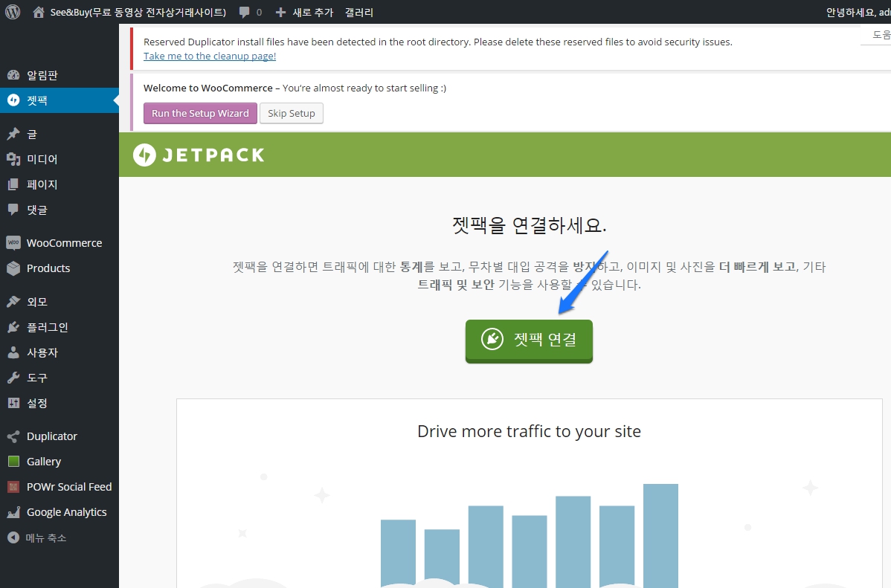Click the Products box icon
The width and height of the screenshot is (891, 588).
(13, 268)
